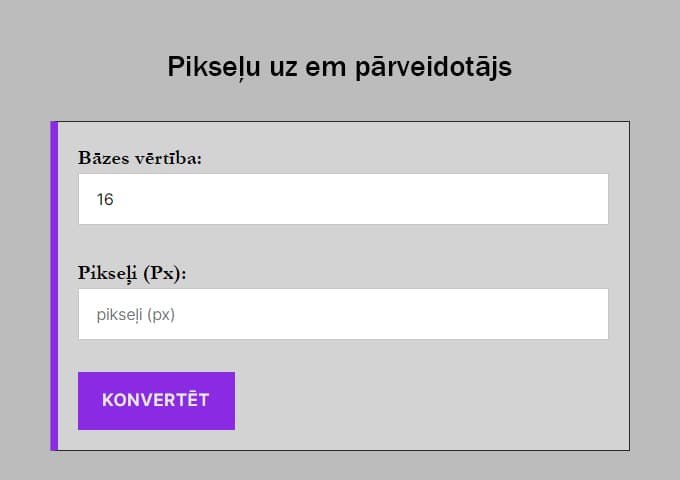Place cursor in field containing 16
This screenshot has height=480, width=680.
coord(343,199)
